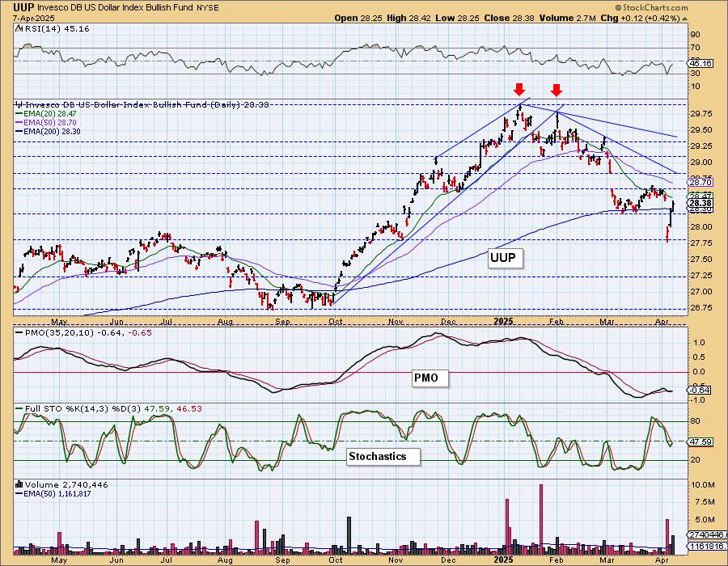Click the green line swatch beside EMA(20)
This screenshot has width=728, height=566.
pyautogui.click(x=19, y=114)
